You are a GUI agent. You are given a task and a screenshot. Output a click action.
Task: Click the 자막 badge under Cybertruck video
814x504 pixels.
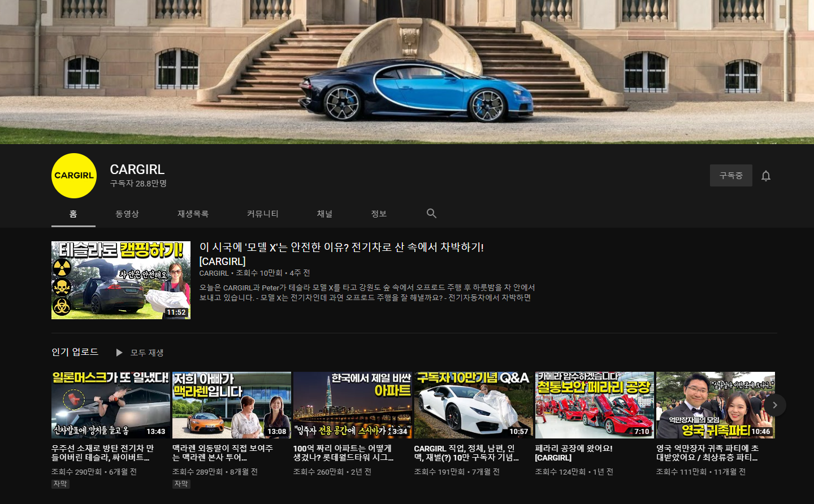(x=60, y=484)
